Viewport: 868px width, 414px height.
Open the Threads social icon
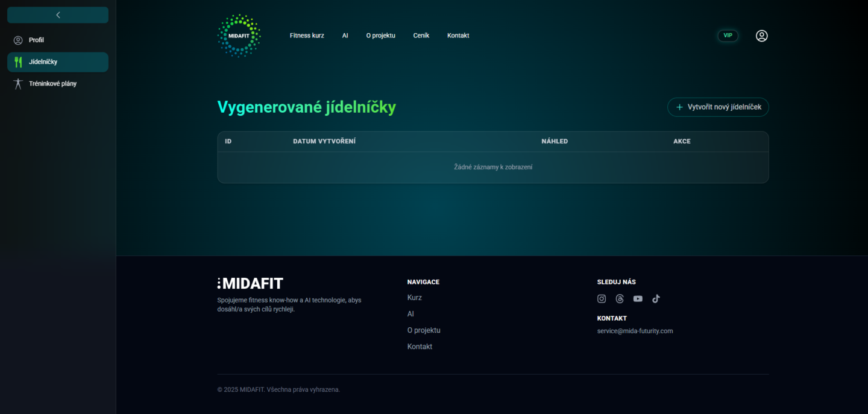pyautogui.click(x=620, y=299)
